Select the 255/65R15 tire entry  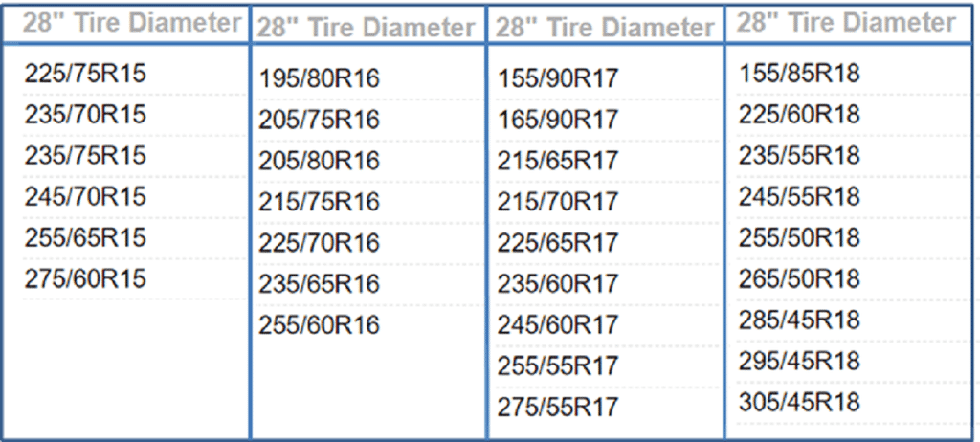(x=85, y=238)
